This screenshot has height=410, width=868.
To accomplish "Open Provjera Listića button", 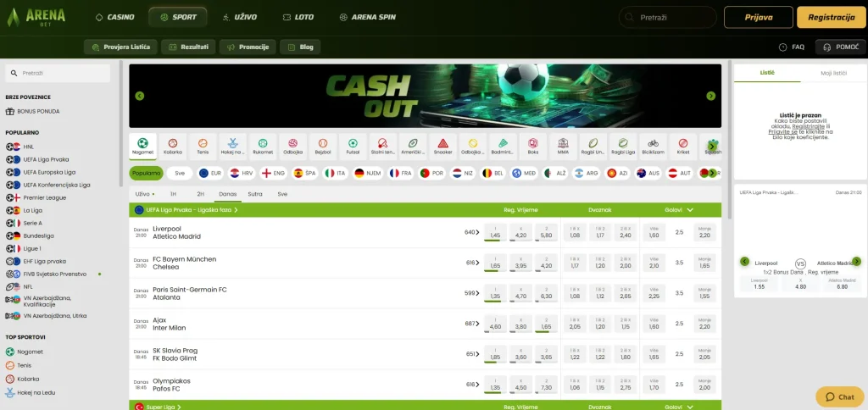I will click(120, 47).
